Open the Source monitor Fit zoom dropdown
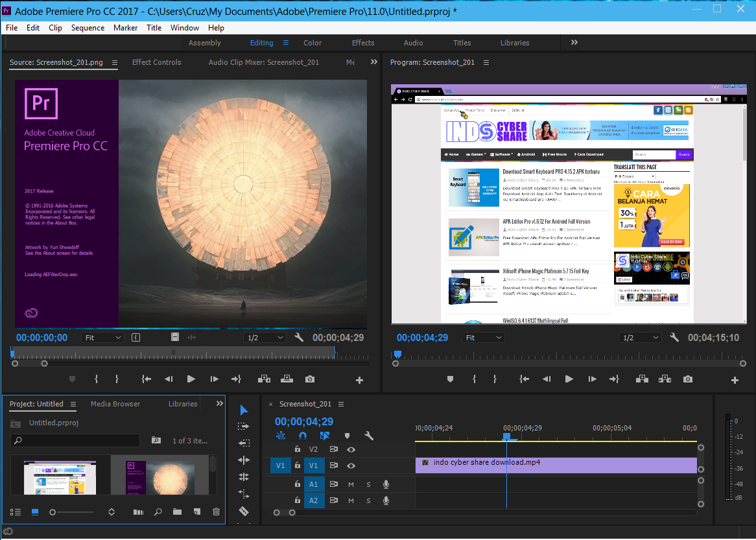Viewport: 756px width, 540px height. 103,338
